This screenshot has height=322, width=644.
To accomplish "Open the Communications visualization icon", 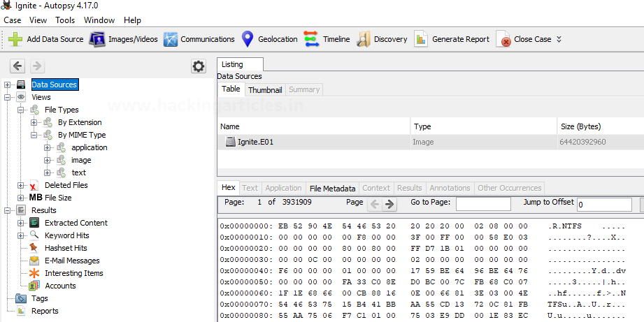I will pos(171,39).
